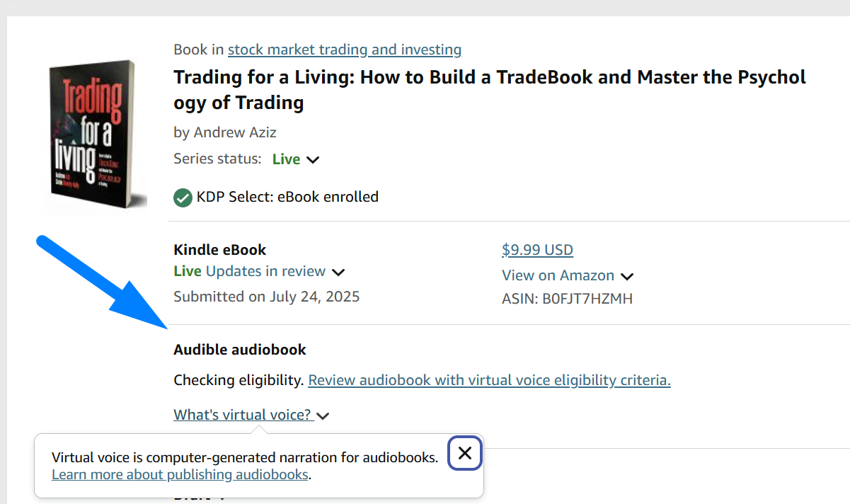The width and height of the screenshot is (850, 504).
Task: Click the KDP Select: eBook enrolled text
Action: (x=287, y=197)
